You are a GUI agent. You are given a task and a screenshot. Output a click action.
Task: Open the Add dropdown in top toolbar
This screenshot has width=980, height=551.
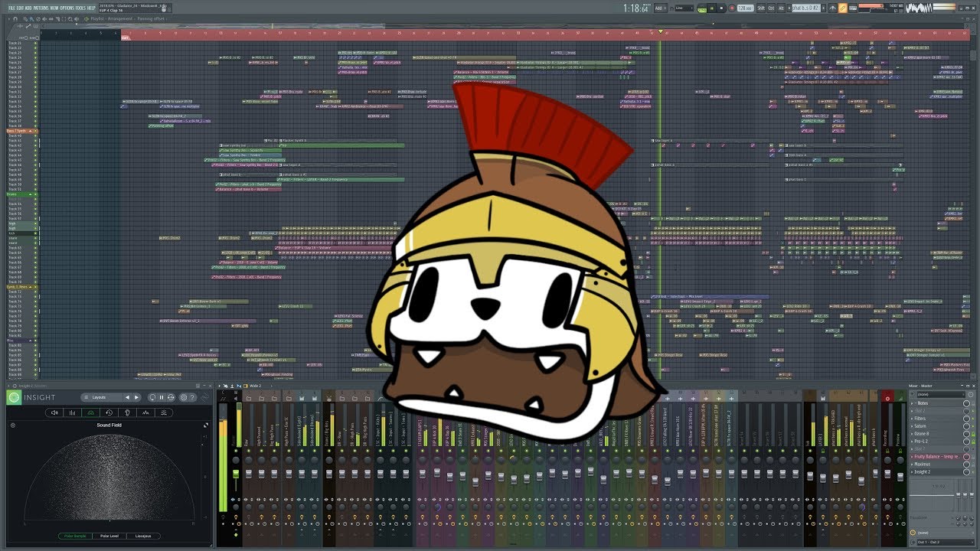click(x=660, y=8)
